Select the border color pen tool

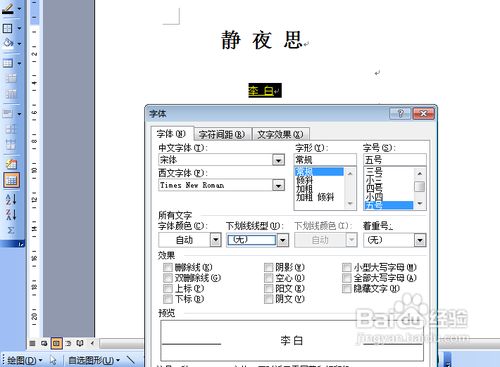pos(8,8)
